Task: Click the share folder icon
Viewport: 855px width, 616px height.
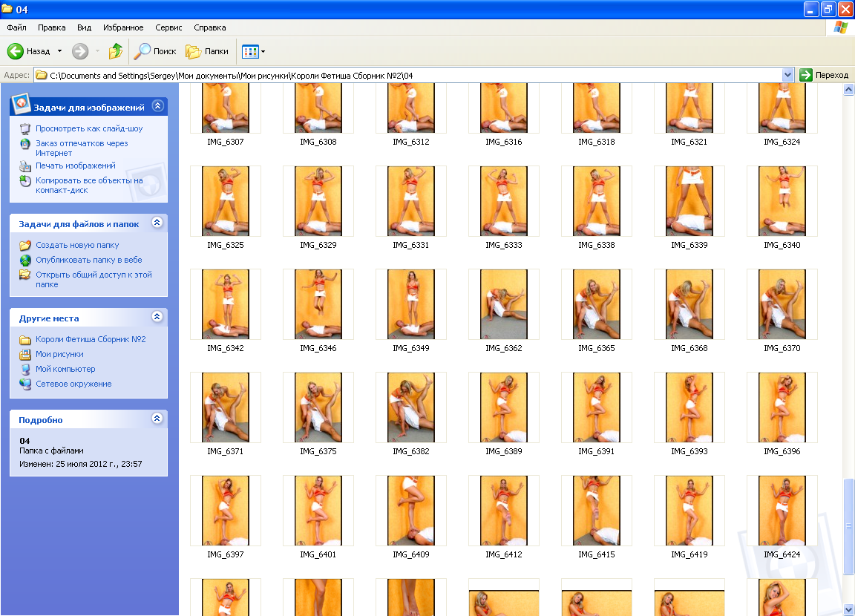Action: (25, 275)
